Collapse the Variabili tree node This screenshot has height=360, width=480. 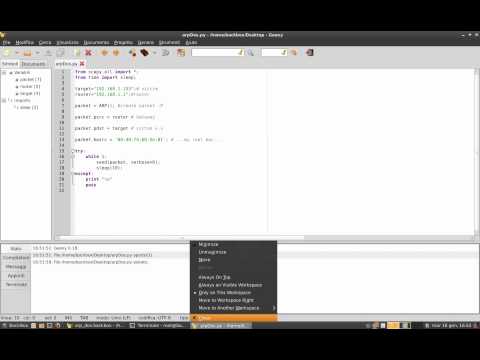[x=5, y=72]
